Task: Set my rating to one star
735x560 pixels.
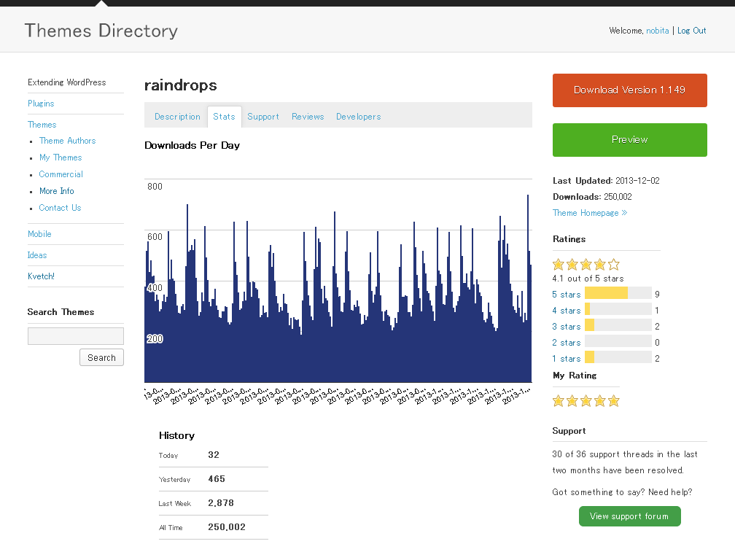Action: click(x=558, y=400)
